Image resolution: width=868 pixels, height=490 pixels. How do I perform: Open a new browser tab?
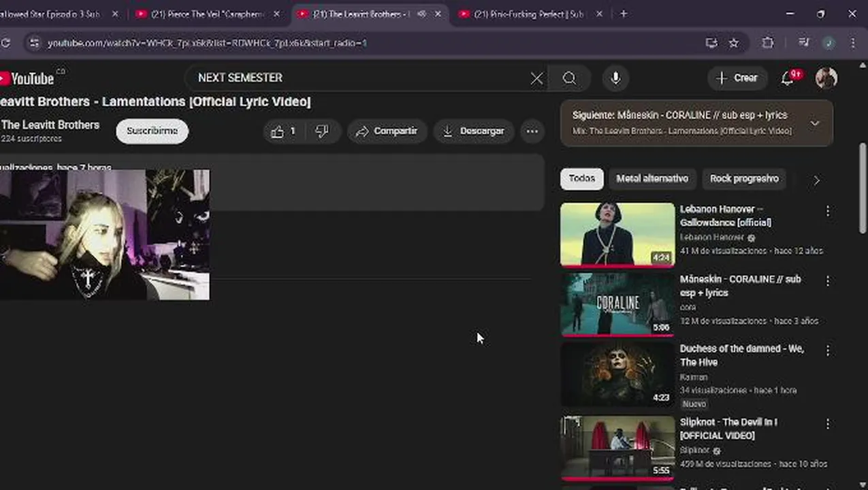pos(624,14)
